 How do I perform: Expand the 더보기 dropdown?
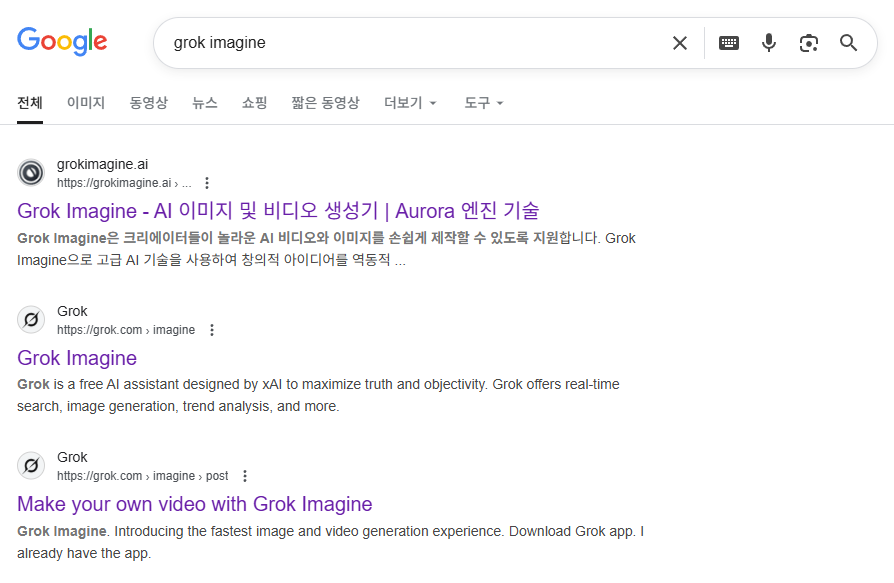click(410, 103)
